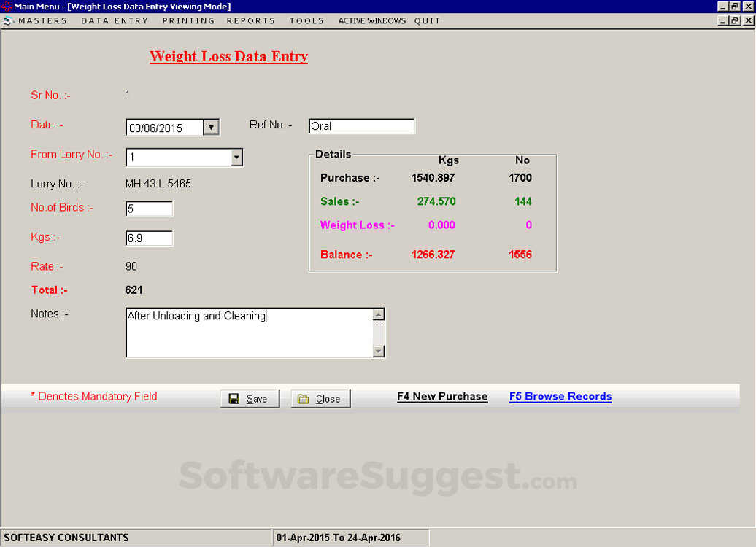
Task: Click the Notes scrollbar up arrow
Action: click(x=379, y=314)
